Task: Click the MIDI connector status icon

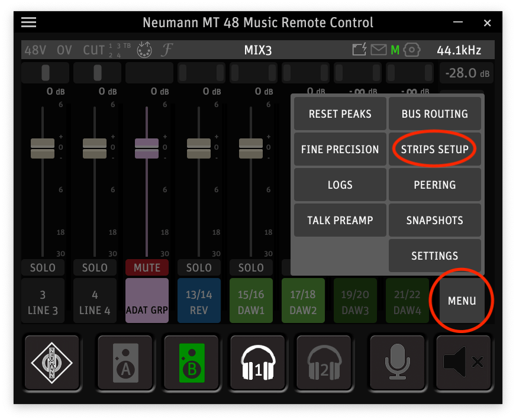Action: [143, 50]
